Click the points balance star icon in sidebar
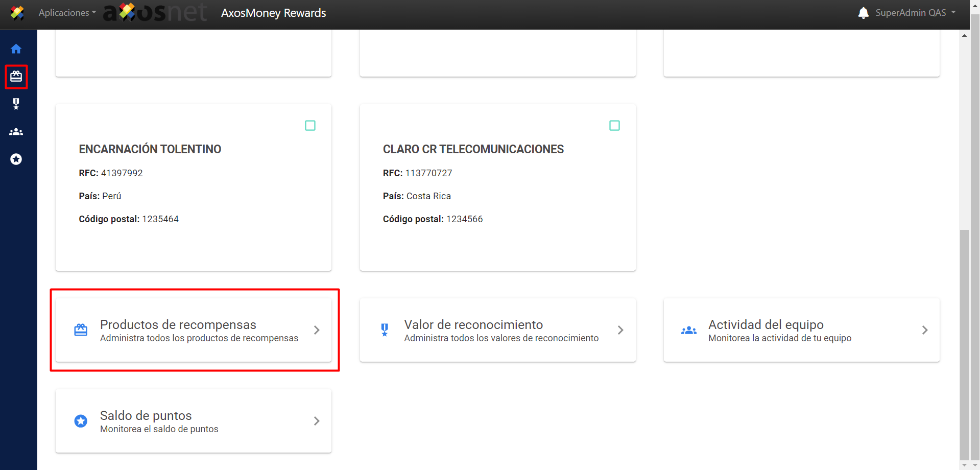This screenshot has height=470, width=980. click(x=16, y=159)
